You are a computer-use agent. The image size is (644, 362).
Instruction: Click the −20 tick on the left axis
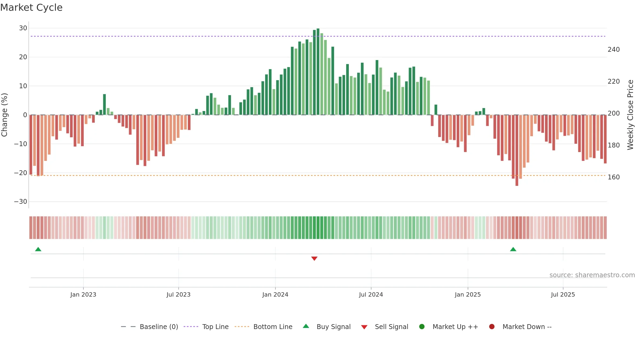coord(21,173)
